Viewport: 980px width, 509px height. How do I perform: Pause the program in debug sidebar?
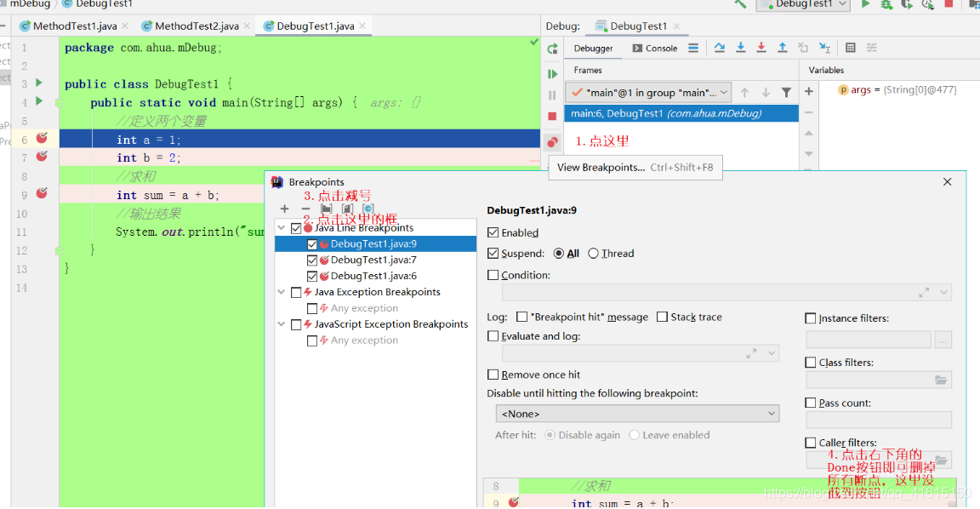[552, 95]
